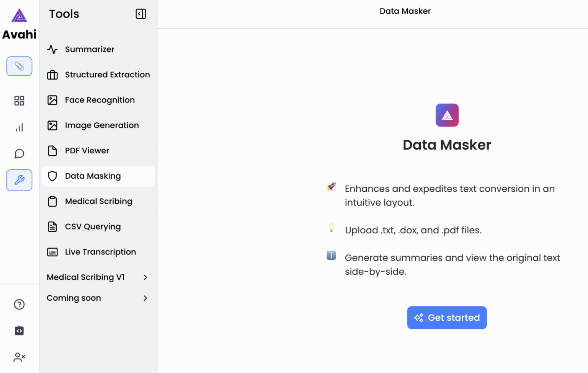Click the Get started button
Image resolution: width=588 pixels, height=373 pixels.
[447, 318]
